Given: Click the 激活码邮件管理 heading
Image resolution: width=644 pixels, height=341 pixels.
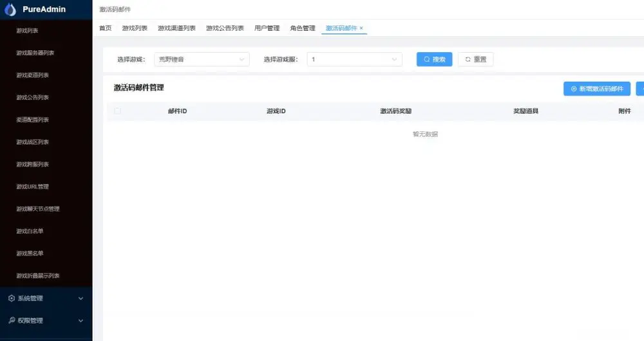Looking at the screenshot, I should click(139, 88).
